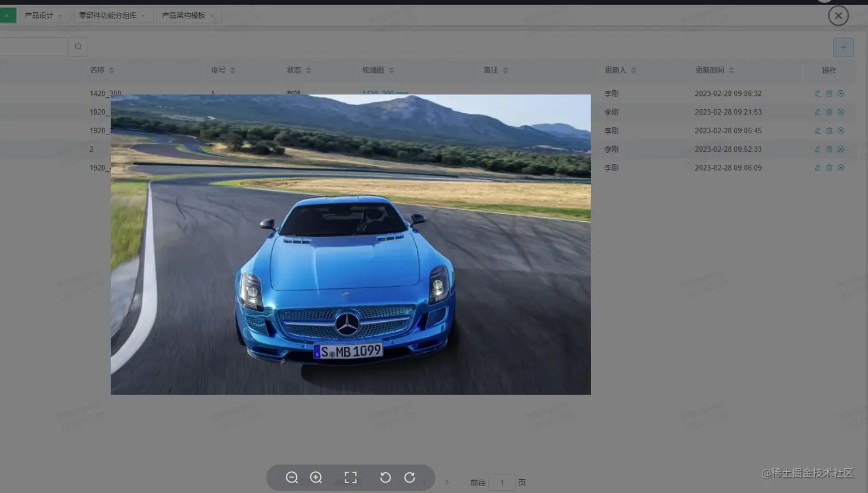Close the image preview overlay
Image resolution: width=868 pixels, height=493 pixels.
[x=838, y=16]
